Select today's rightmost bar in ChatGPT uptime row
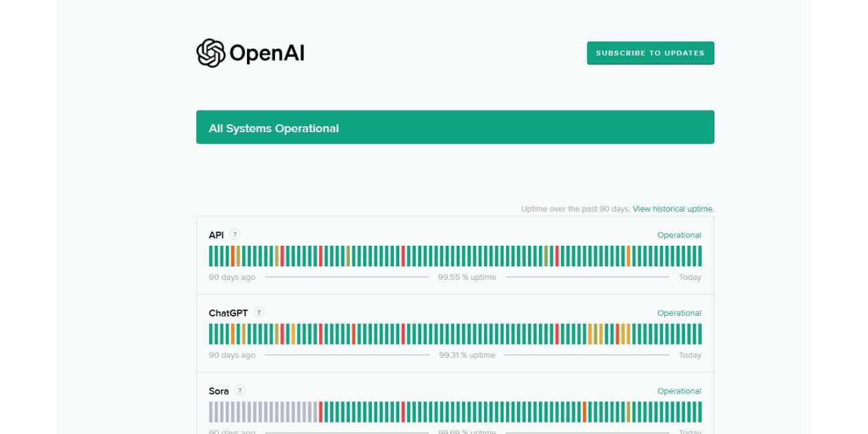The width and height of the screenshot is (868, 434). click(x=699, y=334)
